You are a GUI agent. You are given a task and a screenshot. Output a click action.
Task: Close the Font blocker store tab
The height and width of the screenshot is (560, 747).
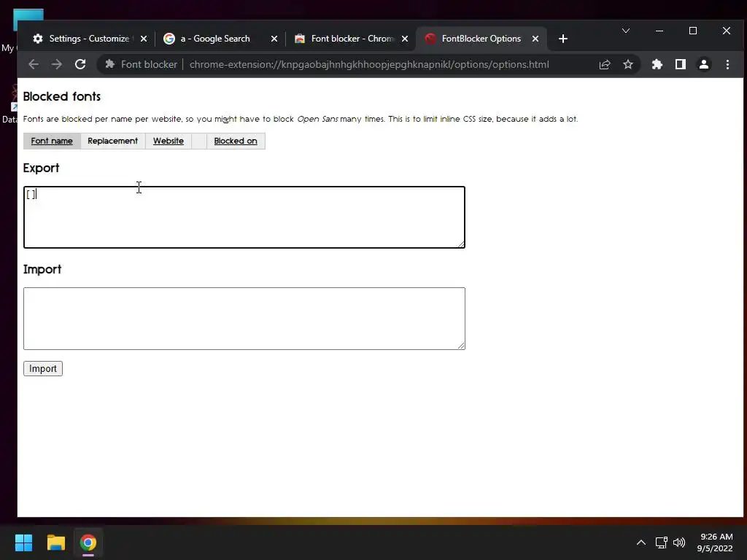tap(405, 39)
